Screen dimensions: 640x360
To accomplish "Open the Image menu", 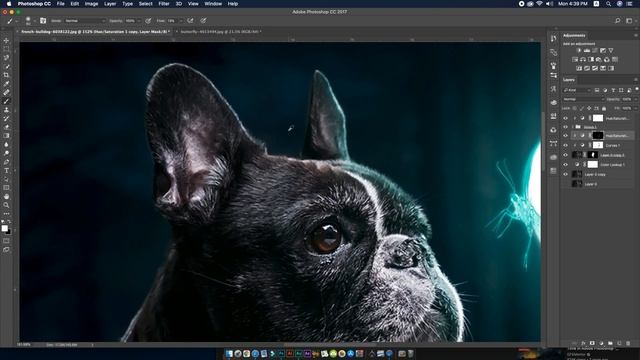I will 91,4.
